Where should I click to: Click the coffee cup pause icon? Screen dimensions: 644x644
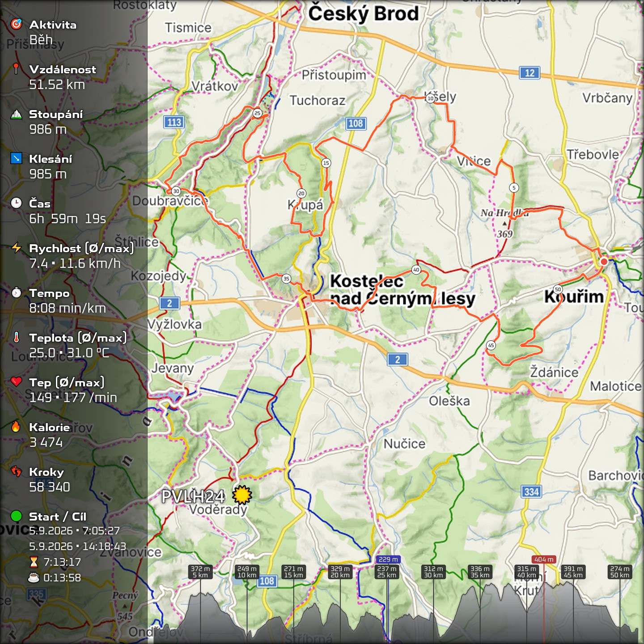click(x=34, y=577)
